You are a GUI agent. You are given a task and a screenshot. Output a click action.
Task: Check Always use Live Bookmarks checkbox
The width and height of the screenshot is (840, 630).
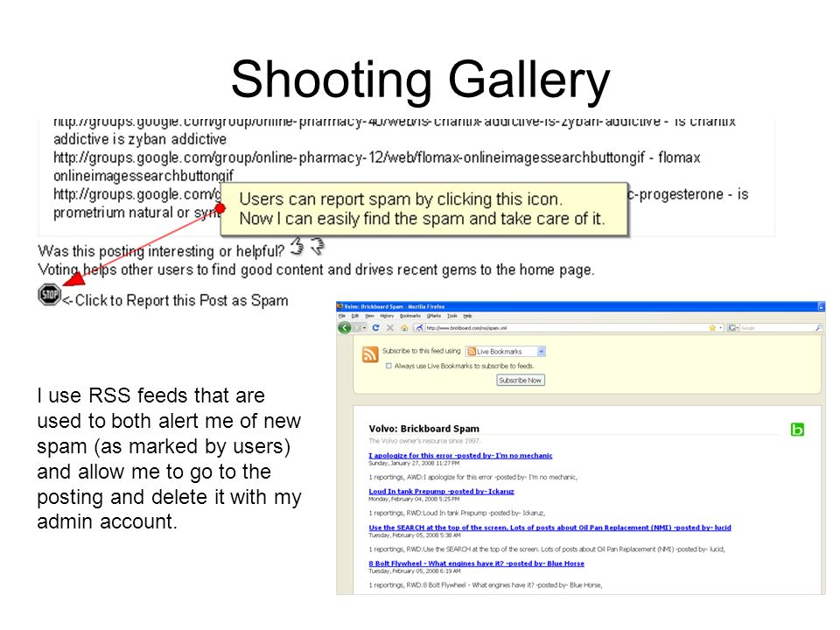coord(388,366)
